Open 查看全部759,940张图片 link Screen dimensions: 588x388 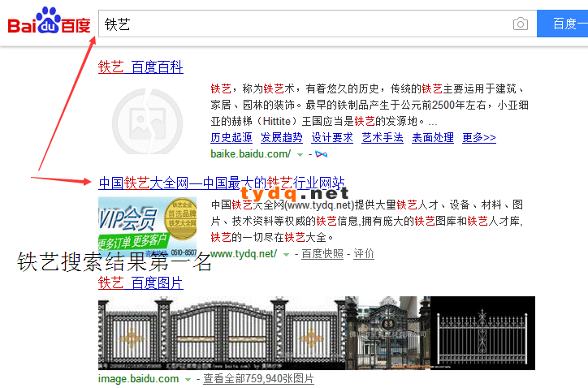tap(258, 379)
